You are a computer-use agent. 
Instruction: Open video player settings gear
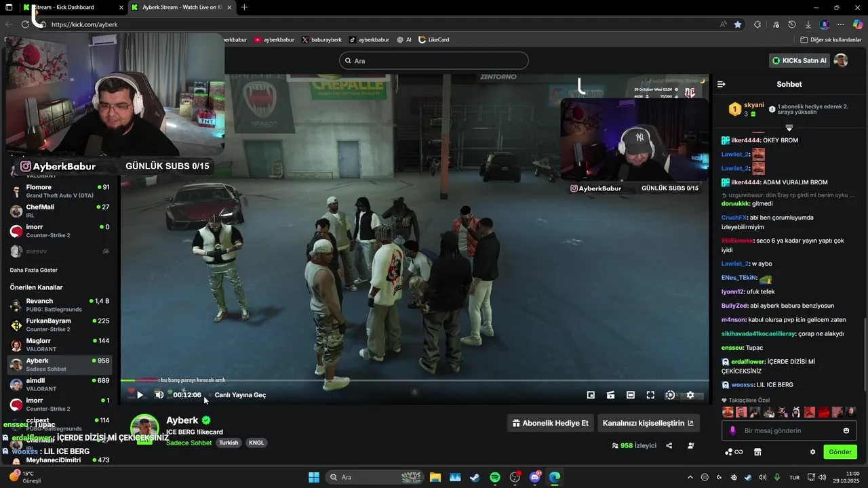(x=690, y=395)
